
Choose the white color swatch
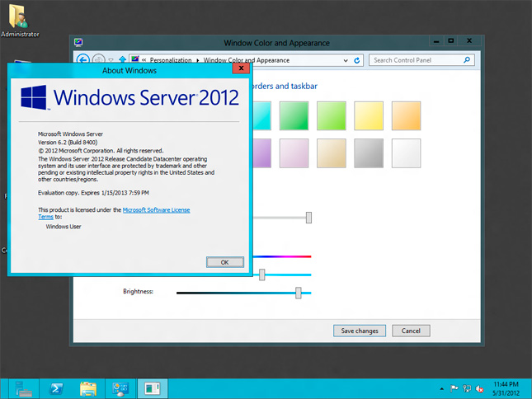point(406,153)
